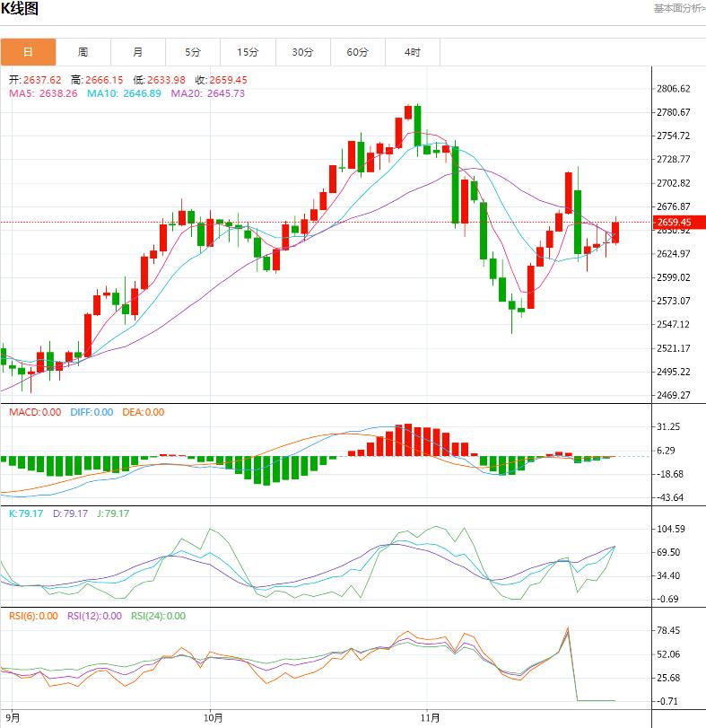Click the DEA indicator label

(x=144, y=412)
